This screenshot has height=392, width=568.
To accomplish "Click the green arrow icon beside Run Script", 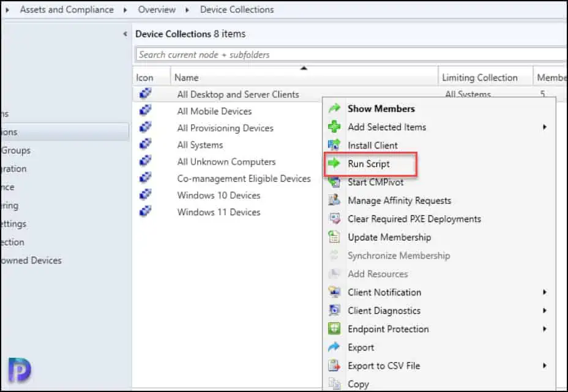I will coord(334,163).
